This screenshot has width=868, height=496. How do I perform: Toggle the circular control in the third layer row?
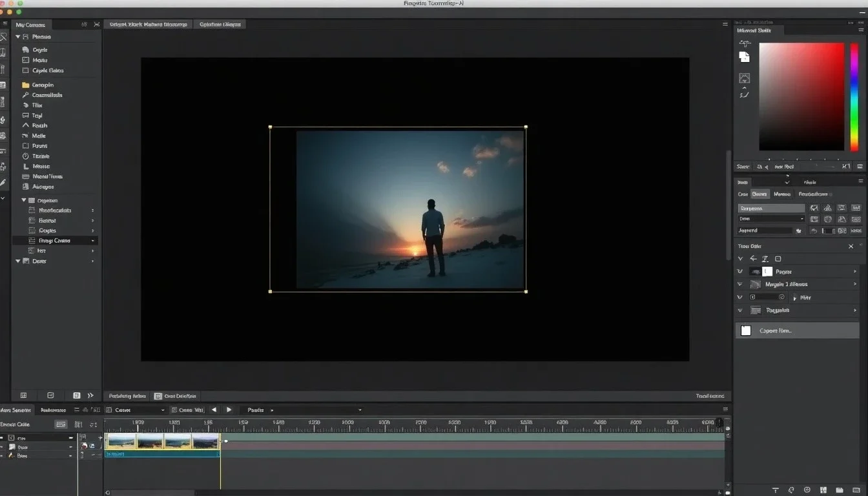click(782, 297)
